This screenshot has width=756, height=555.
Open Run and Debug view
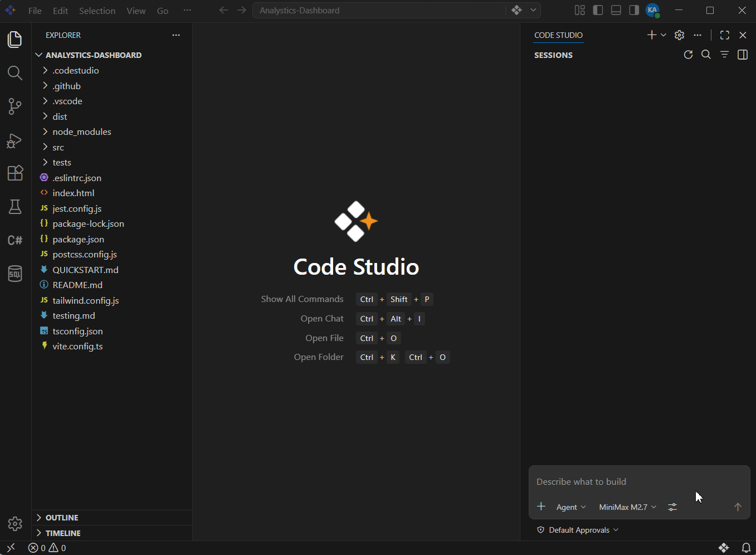15,140
